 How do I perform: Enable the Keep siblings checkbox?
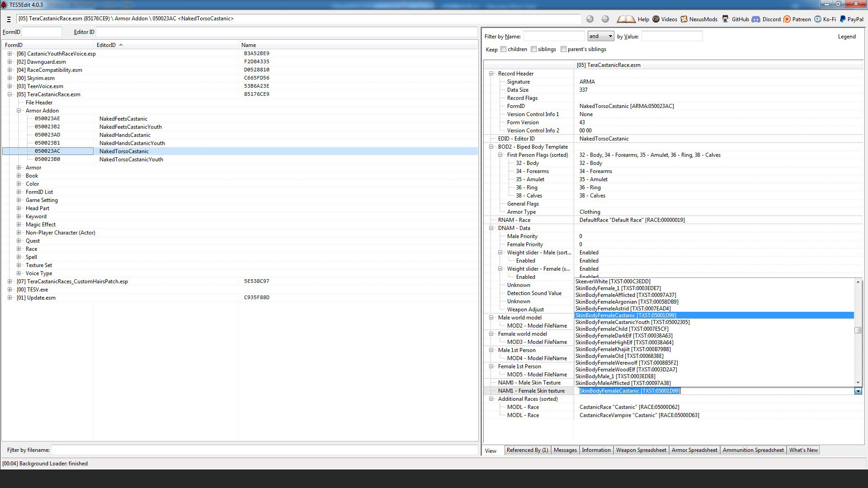(534, 49)
